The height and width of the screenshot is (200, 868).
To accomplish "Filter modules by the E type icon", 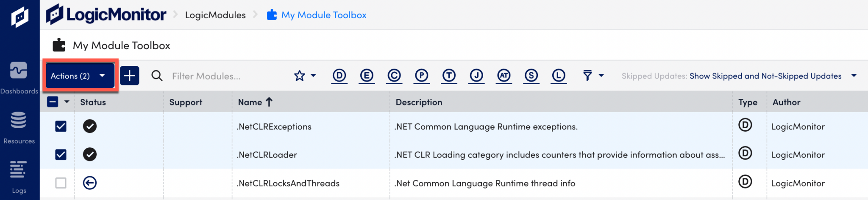I will pos(367,76).
